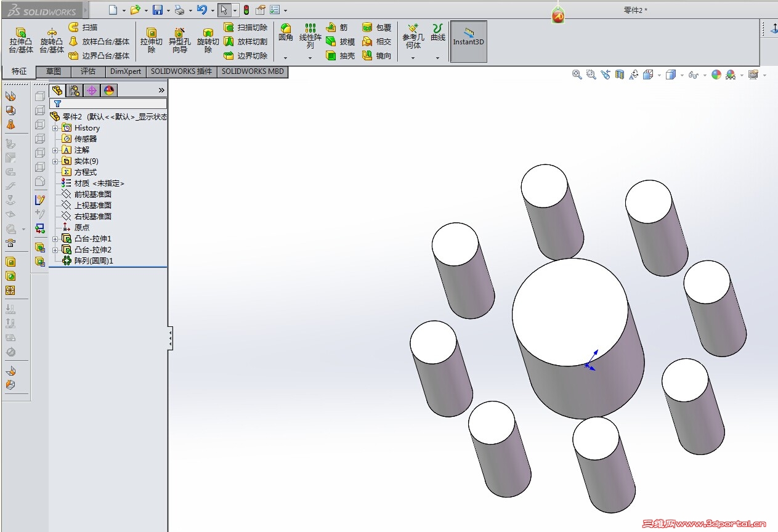Image resolution: width=778 pixels, height=532 pixels.
Task: Click the Undo toolbar icon
Action: (201, 10)
